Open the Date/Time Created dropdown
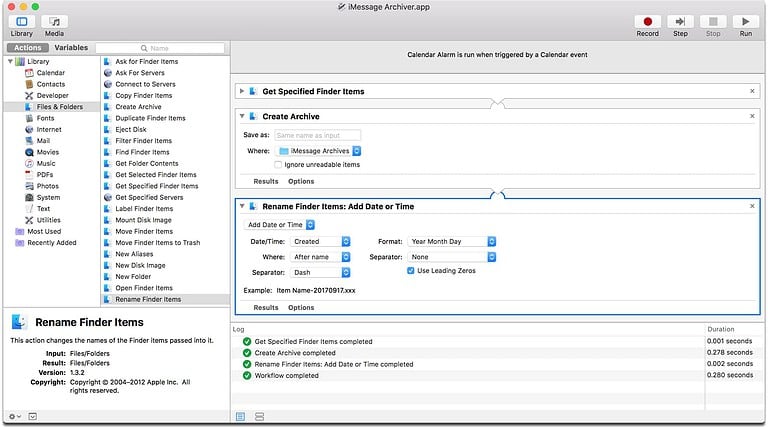The width and height of the screenshot is (768, 427). 320,241
